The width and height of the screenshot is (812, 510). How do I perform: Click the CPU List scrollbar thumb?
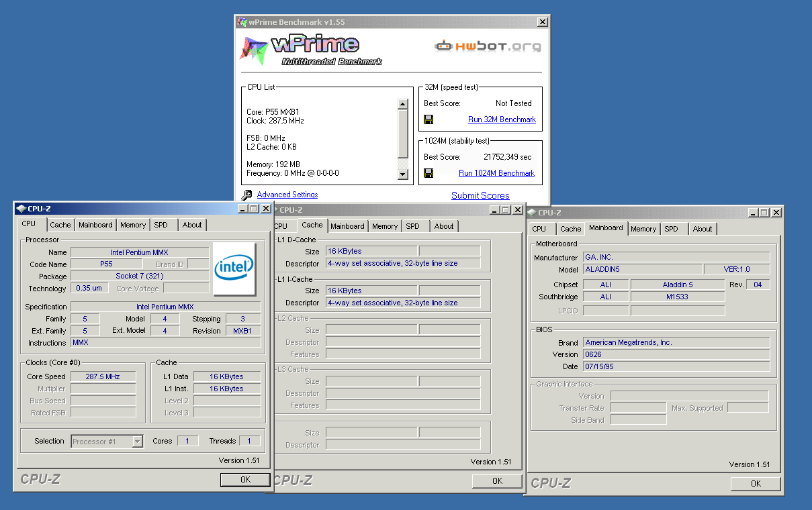tap(403, 134)
